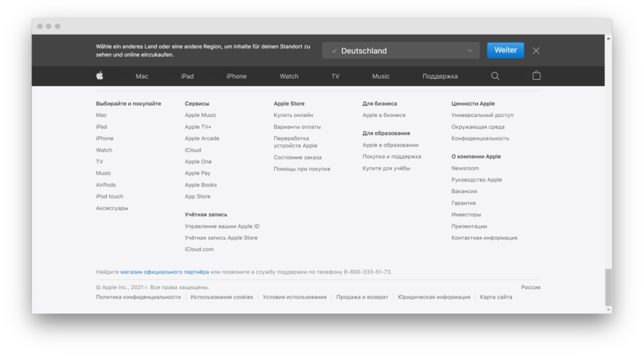Image resolution: width=644 pixels, height=359 pixels.
Task: Click the Россия region link
Action: 530,287
